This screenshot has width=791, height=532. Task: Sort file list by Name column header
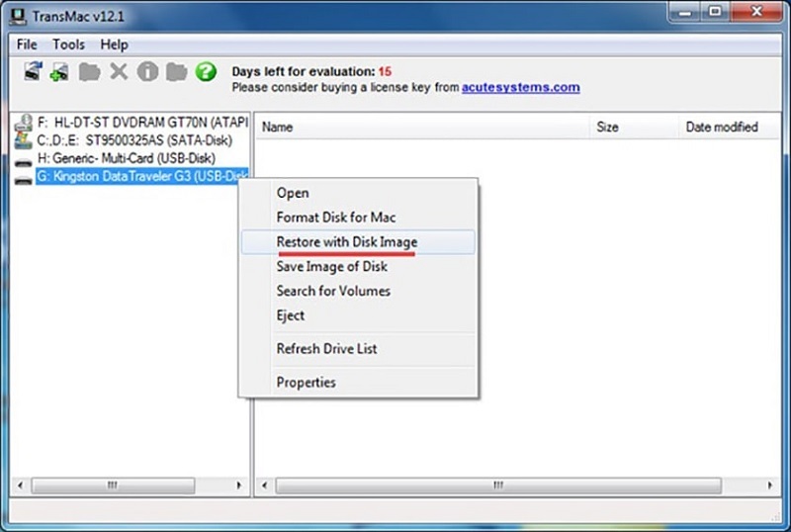(x=278, y=127)
